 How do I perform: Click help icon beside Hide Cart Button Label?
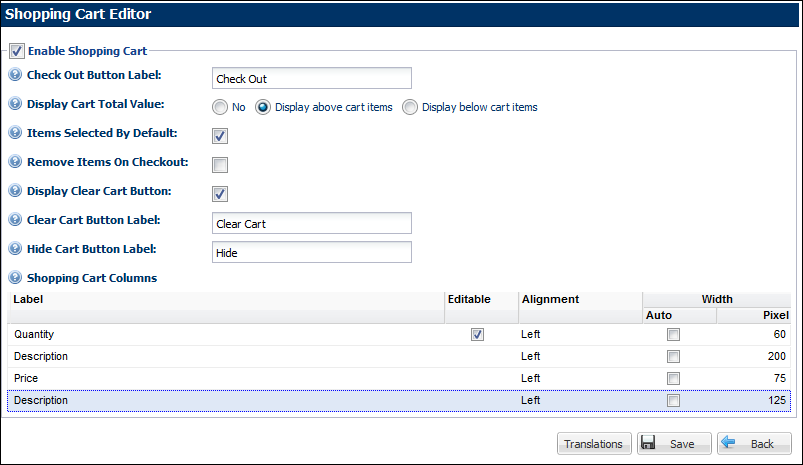[15, 249]
